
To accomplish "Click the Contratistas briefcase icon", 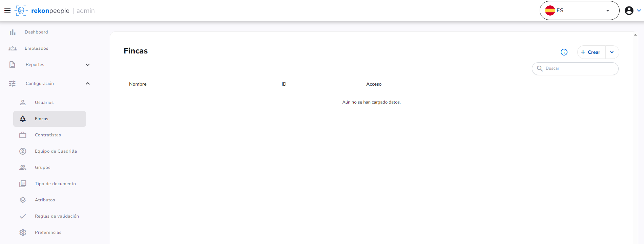I will click(23, 135).
